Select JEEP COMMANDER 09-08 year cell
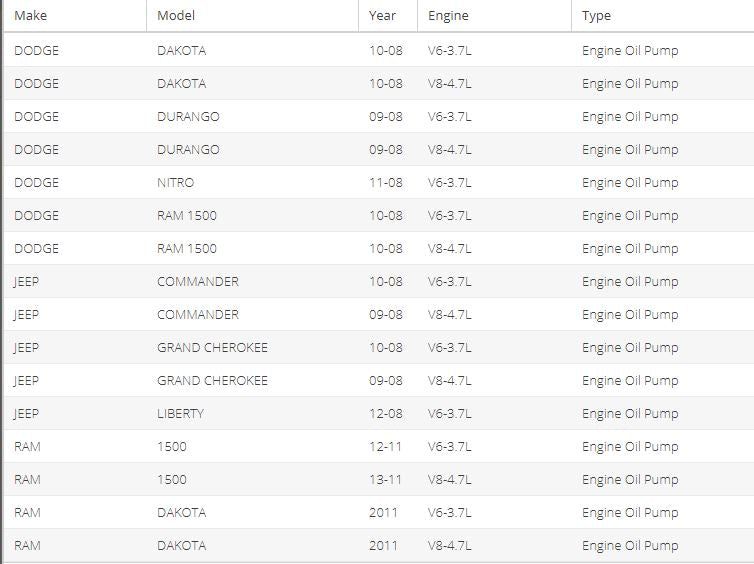This screenshot has height=564, width=754. point(386,314)
